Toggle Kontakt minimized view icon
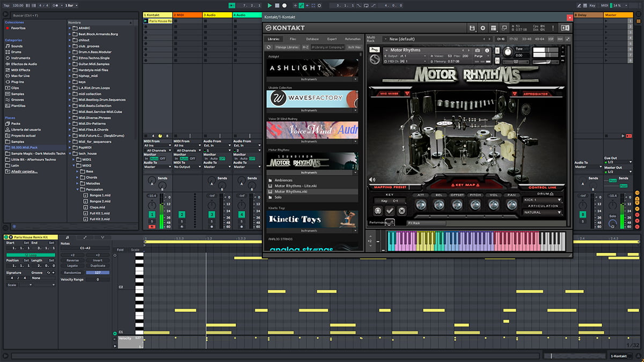The width and height of the screenshot is (644, 362). coord(504,28)
